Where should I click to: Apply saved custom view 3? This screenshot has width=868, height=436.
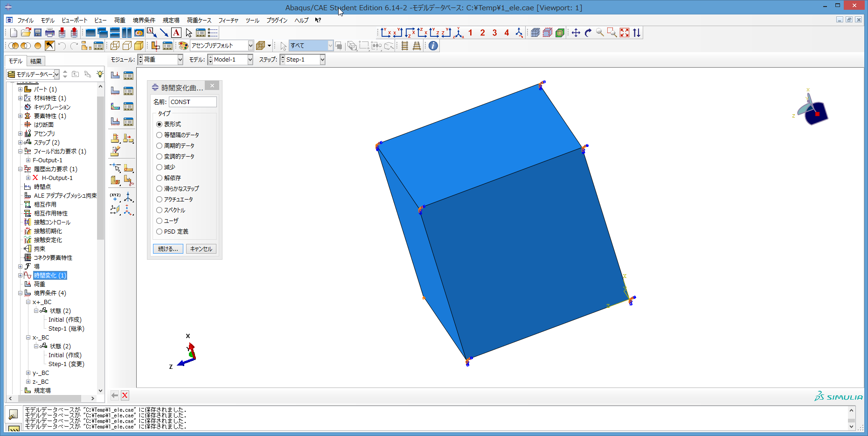point(495,33)
